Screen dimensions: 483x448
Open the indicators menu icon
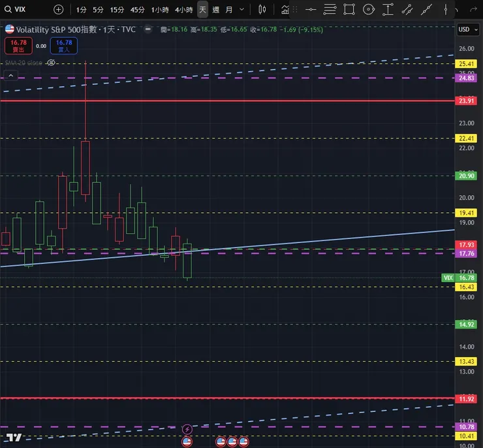click(x=285, y=9)
